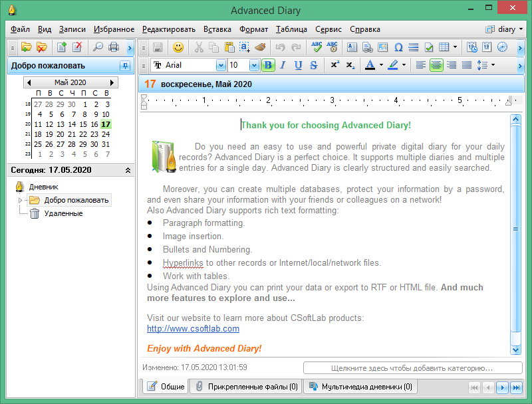
Task: Click the paste clipboard icon
Action: click(229, 47)
